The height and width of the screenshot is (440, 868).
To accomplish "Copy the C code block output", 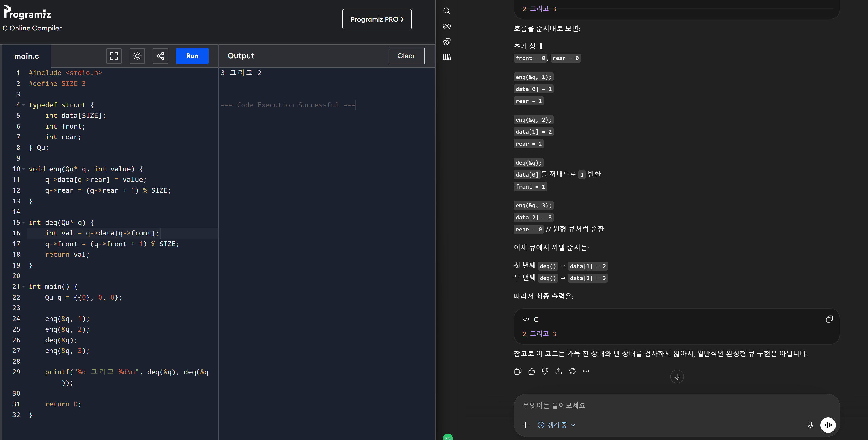I will point(829,319).
